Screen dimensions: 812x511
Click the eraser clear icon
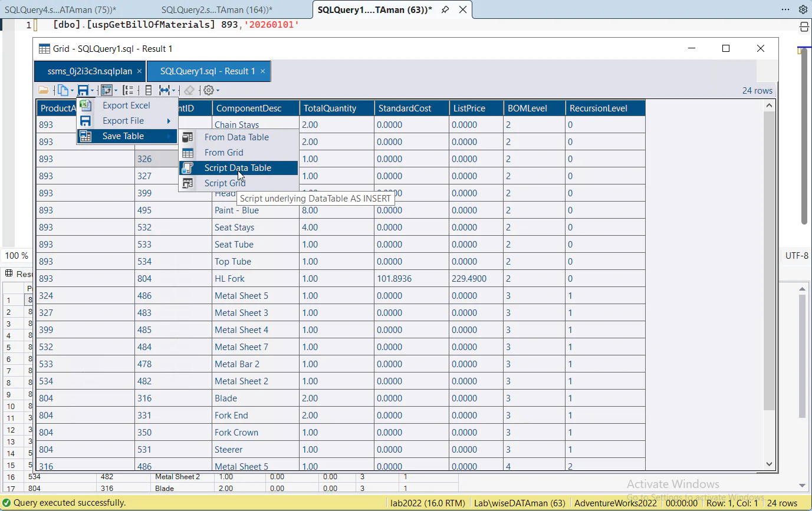(x=189, y=90)
